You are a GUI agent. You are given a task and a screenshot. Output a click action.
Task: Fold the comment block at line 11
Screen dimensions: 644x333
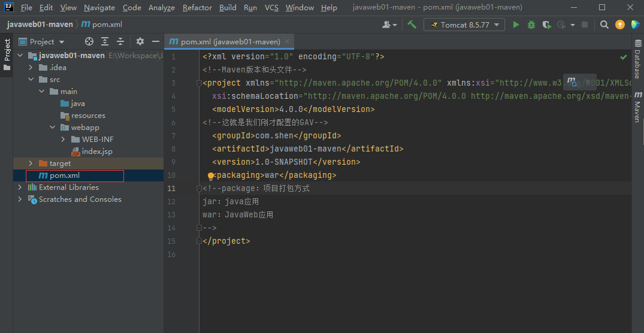pos(199,189)
